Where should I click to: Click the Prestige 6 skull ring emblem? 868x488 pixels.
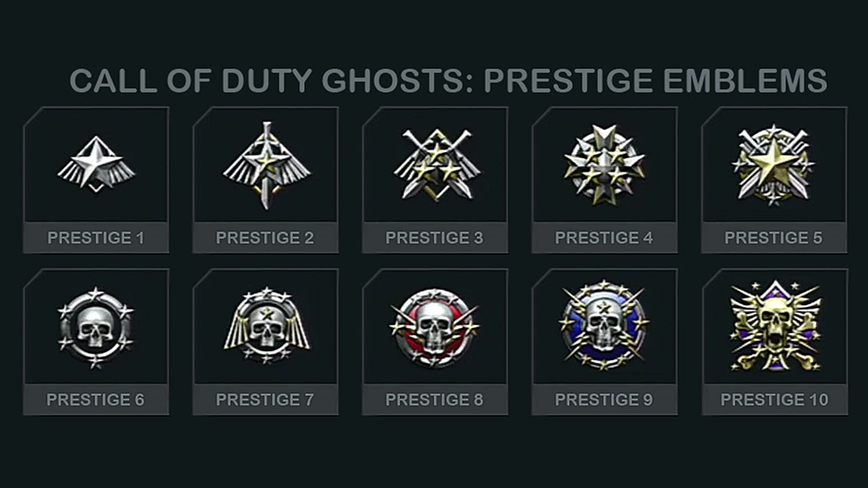[x=96, y=327]
